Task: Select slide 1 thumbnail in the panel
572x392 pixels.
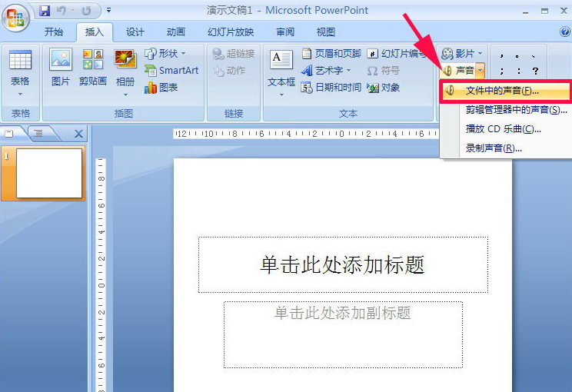Action: (49, 173)
